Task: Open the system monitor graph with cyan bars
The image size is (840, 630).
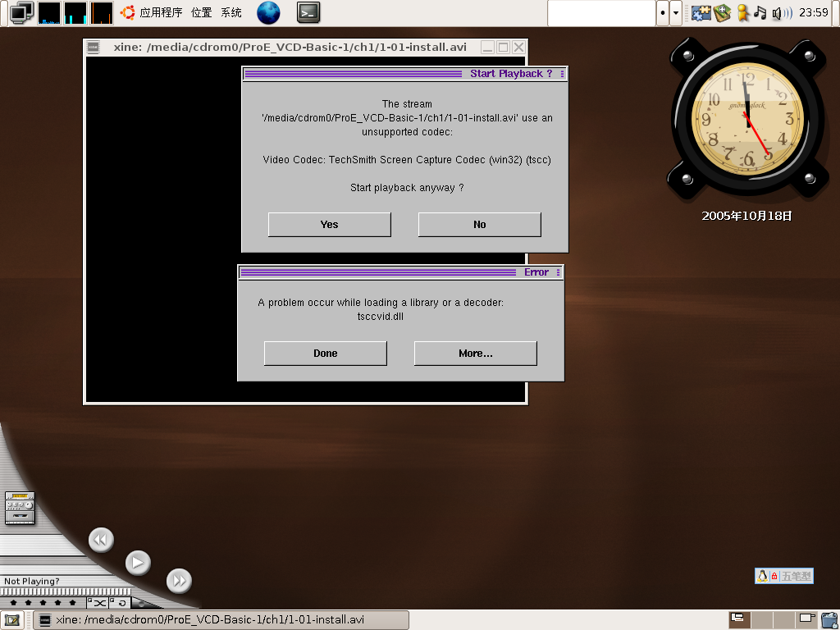Action: click(75, 13)
